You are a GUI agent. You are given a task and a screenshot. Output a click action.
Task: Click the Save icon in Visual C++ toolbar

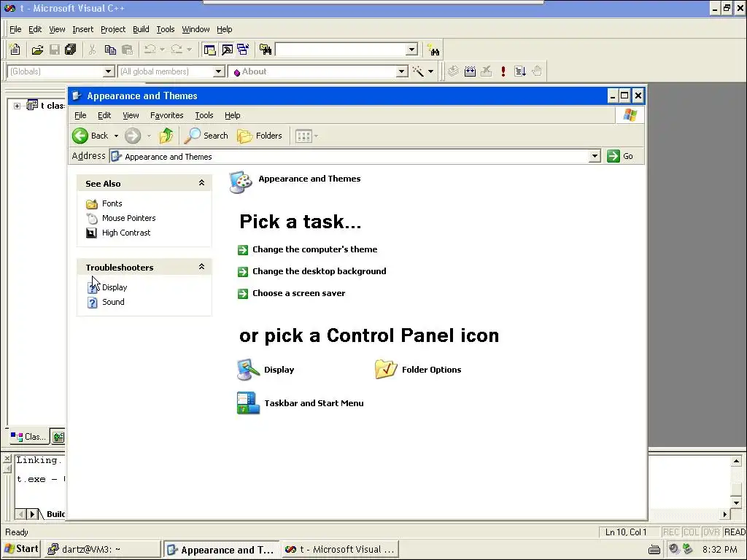point(55,50)
